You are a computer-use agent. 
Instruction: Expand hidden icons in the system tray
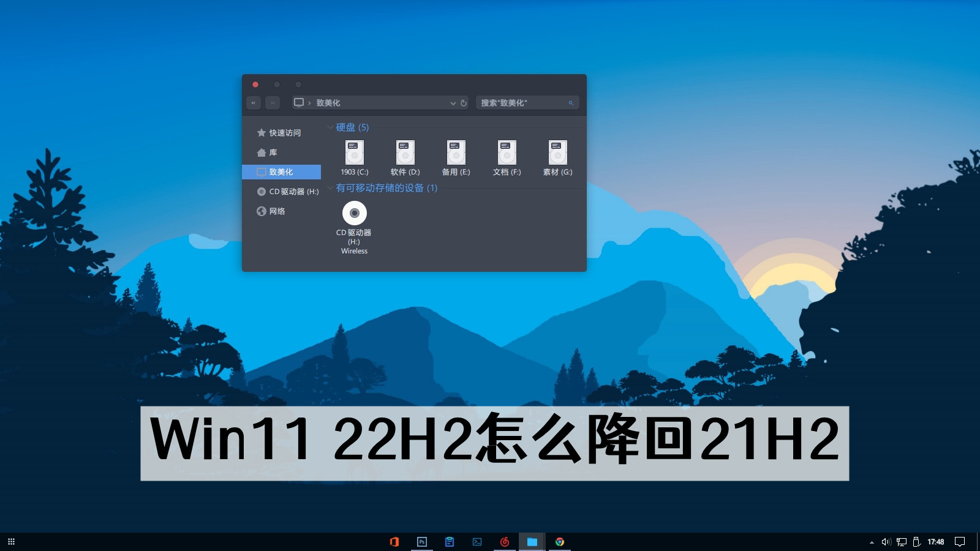click(x=871, y=541)
